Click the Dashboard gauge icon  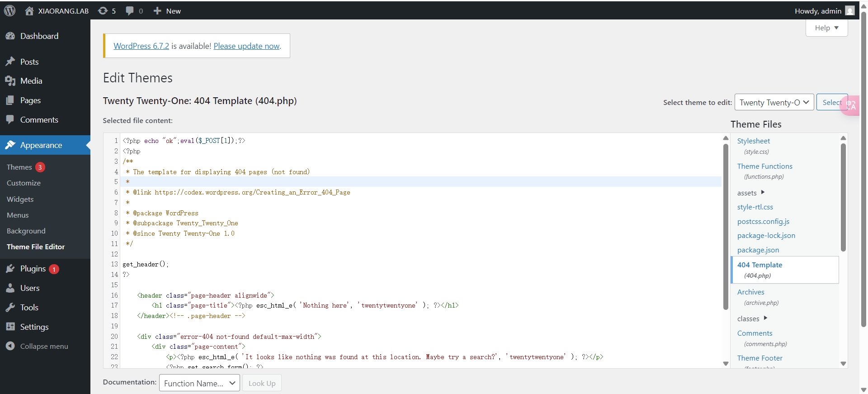coord(10,36)
